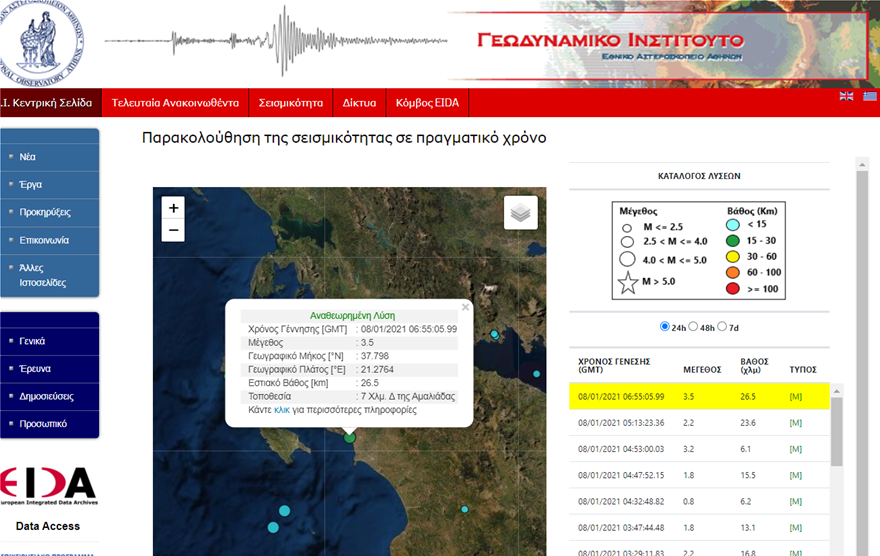880x556 pixels.
Task: Close the Αναθεωρημένη Λύση popup
Action: [x=465, y=308]
